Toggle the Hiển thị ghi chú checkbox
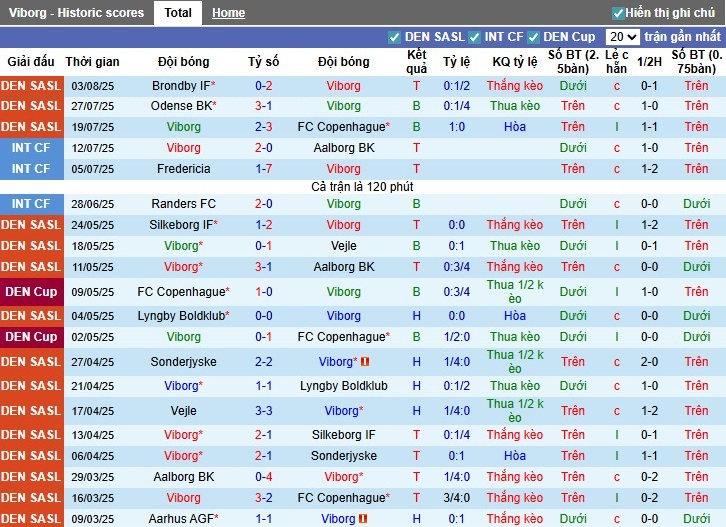 pos(618,13)
